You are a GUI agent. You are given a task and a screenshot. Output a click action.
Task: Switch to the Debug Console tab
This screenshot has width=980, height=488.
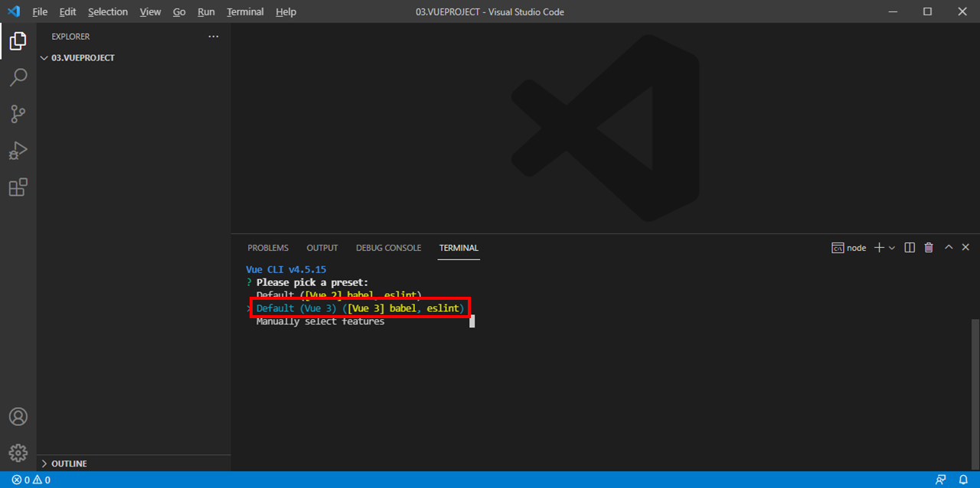click(388, 248)
